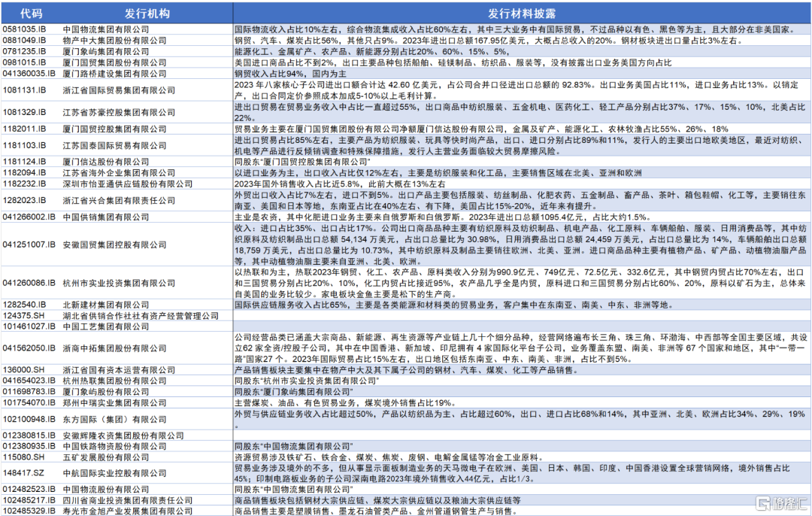Select code cell 101461027.IB
Viewport: 812px width, 516px height.
[29, 326]
